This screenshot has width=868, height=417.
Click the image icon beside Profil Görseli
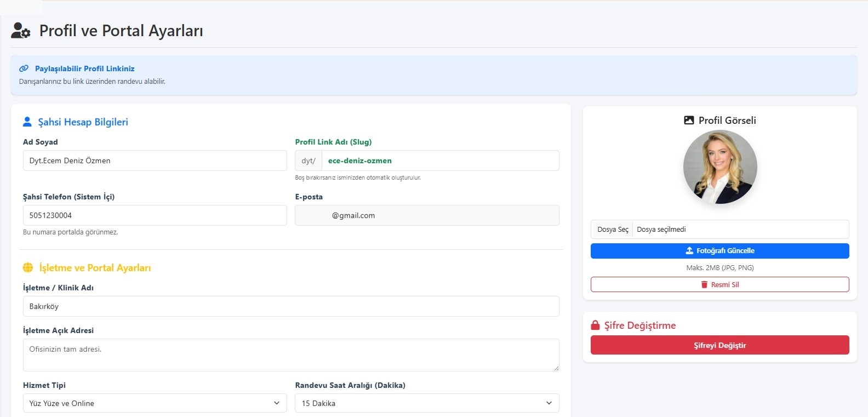[x=689, y=120]
